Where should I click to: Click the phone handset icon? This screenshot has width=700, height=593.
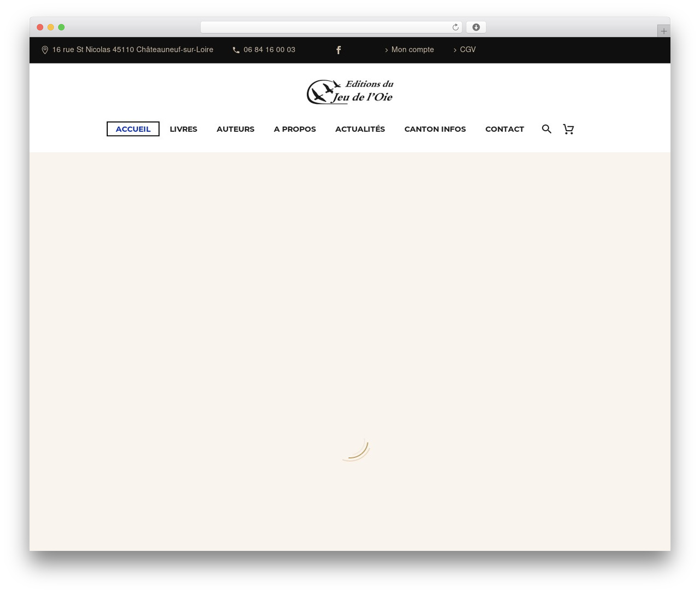(x=236, y=50)
